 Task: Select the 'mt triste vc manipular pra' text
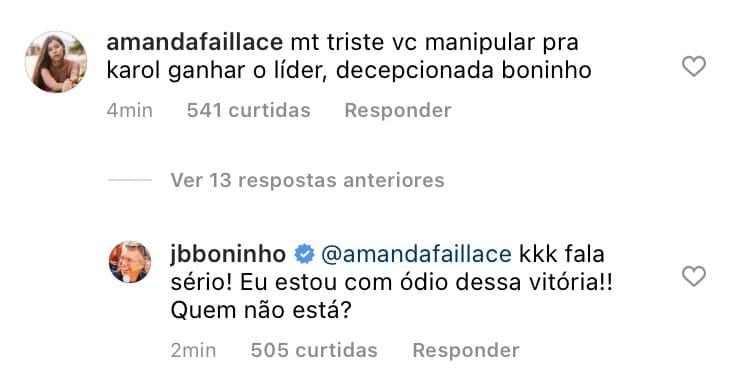point(434,42)
